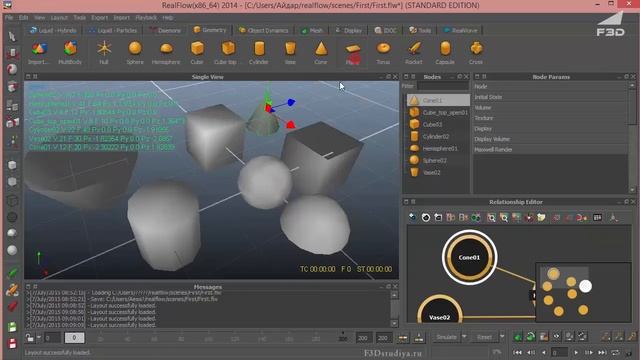This screenshot has width=640, height=360.
Task: Add a Sphere geometry object
Action: coord(135,53)
